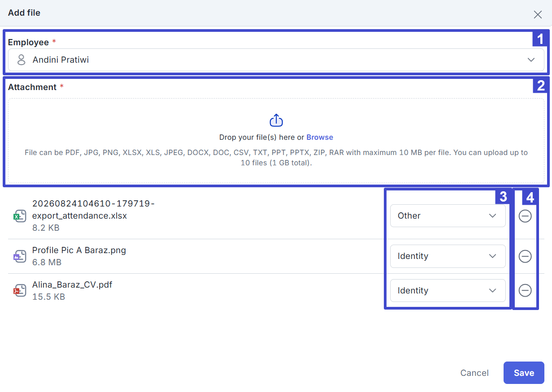The height and width of the screenshot is (392, 552).
Task: Cancel the Add file dialog
Action: (x=474, y=373)
